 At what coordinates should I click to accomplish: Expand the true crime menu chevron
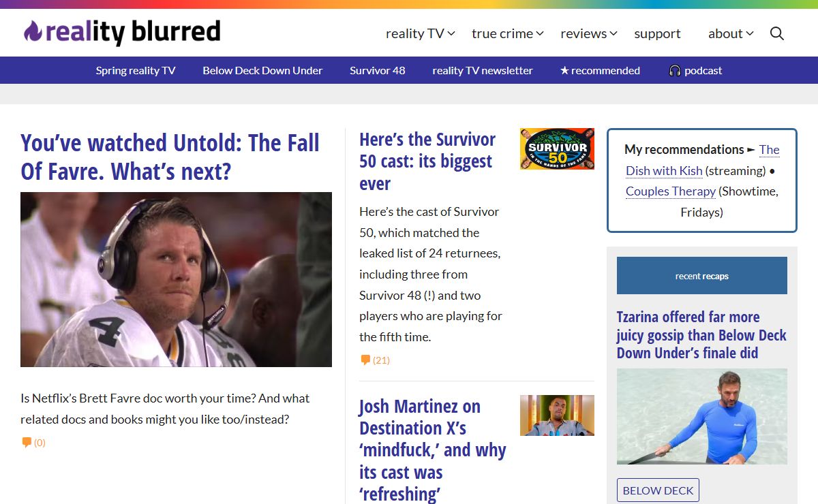pos(540,33)
